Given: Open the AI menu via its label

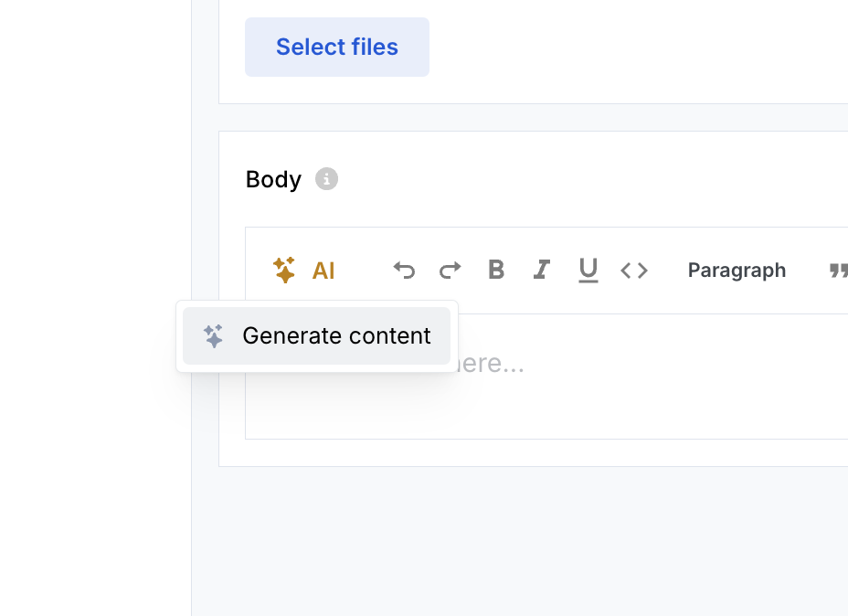Looking at the screenshot, I should coord(323,271).
